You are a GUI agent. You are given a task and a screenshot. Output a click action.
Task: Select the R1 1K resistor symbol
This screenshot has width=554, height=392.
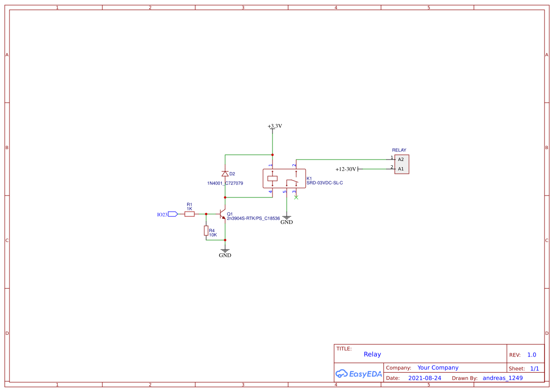coord(190,214)
